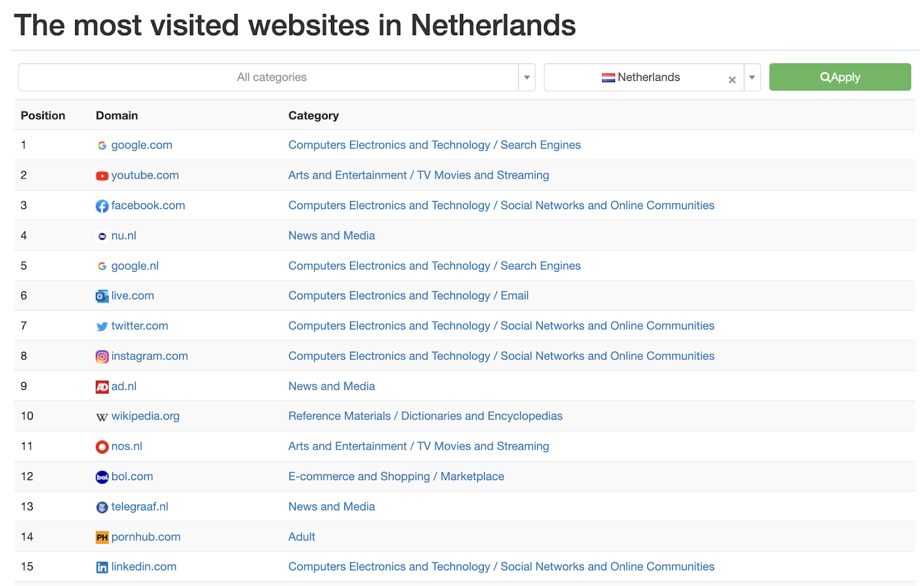The width and height of the screenshot is (924, 586).
Task: Click the bol.com favicon icon
Action: (x=102, y=477)
